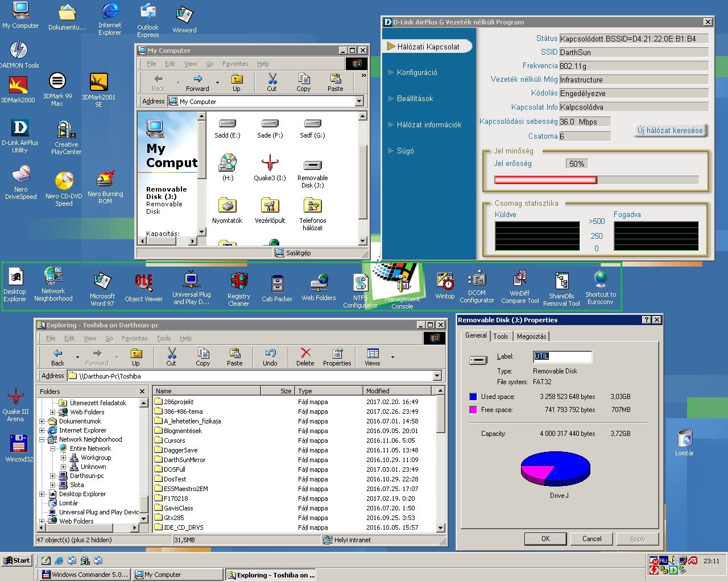Open the Wintop icon
The width and height of the screenshot is (728, 582).
445,285
